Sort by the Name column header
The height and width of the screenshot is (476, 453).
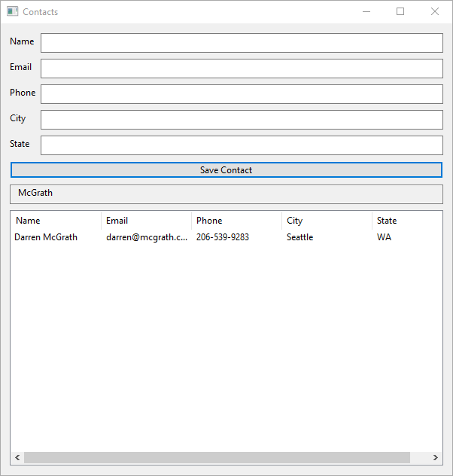[56, 221]
